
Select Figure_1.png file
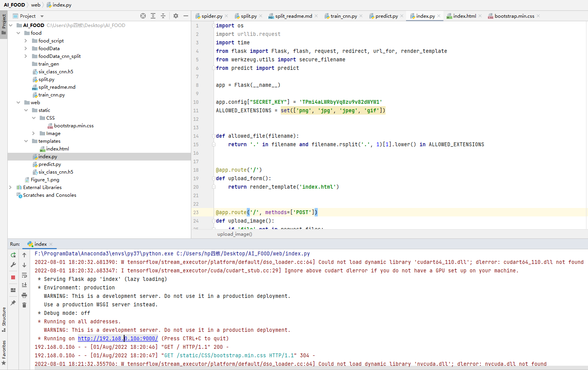[x=45, y=180]
